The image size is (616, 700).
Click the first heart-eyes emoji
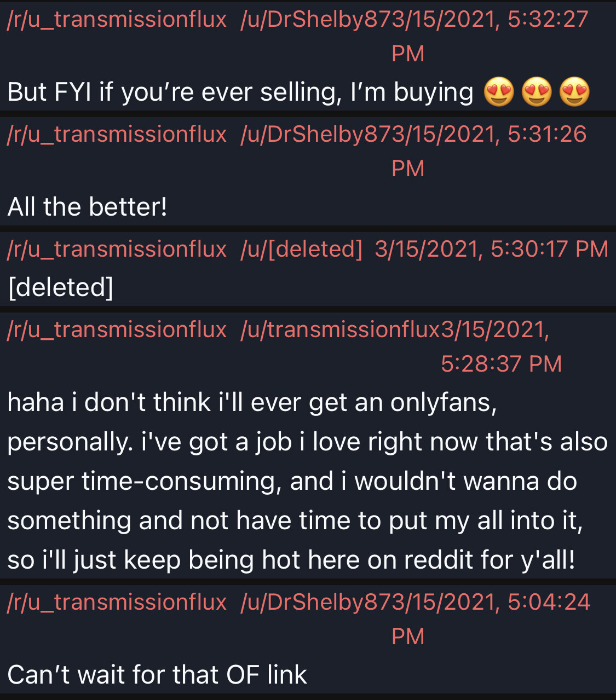499,92
